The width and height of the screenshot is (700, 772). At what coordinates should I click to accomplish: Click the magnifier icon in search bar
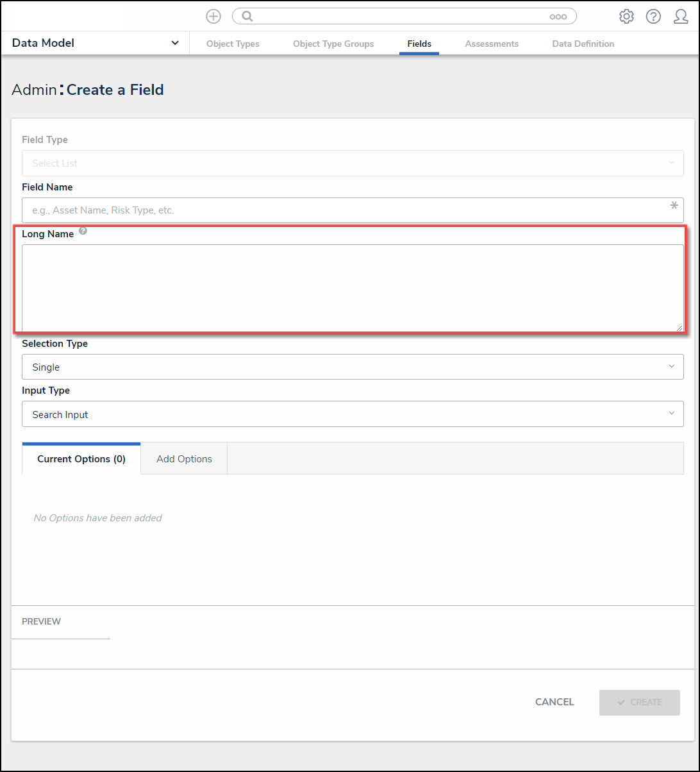[x=247, y=17]
